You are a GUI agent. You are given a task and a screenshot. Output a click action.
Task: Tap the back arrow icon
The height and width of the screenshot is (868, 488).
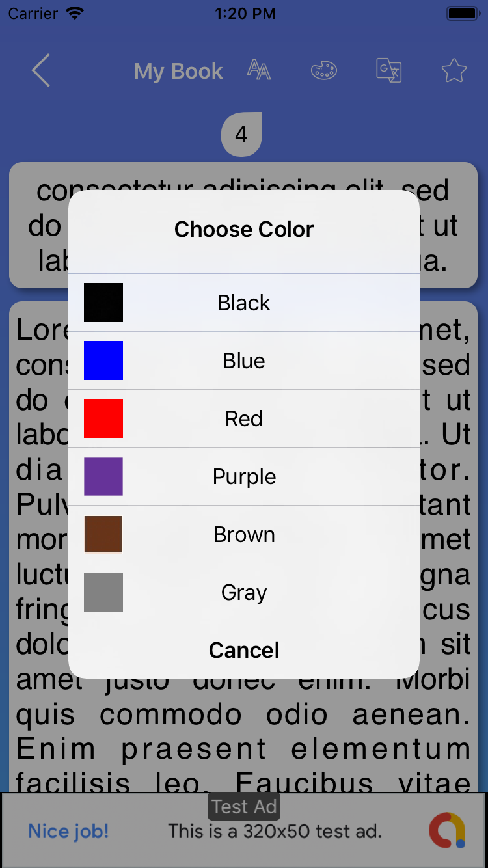40,70
